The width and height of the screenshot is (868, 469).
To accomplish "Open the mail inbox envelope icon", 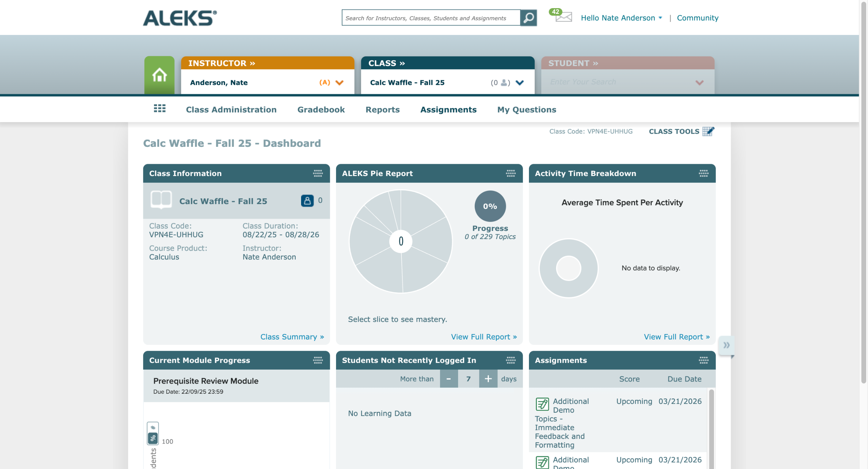I will click(564, 17).
